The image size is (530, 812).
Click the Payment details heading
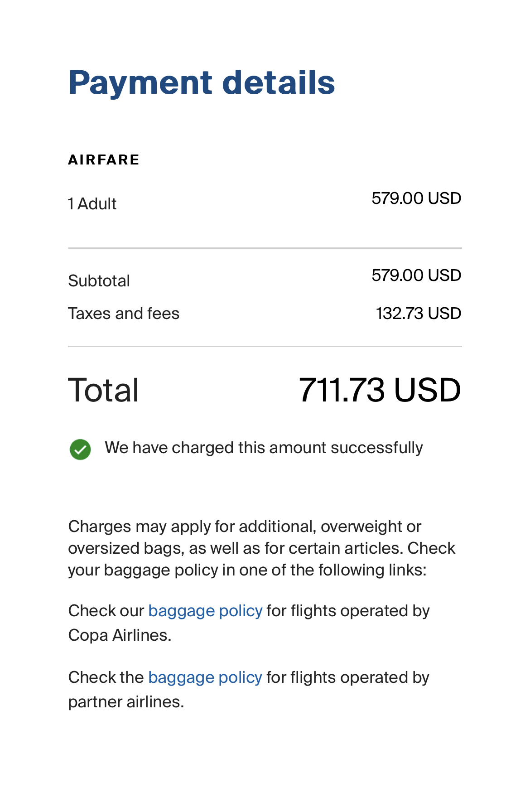202,83
